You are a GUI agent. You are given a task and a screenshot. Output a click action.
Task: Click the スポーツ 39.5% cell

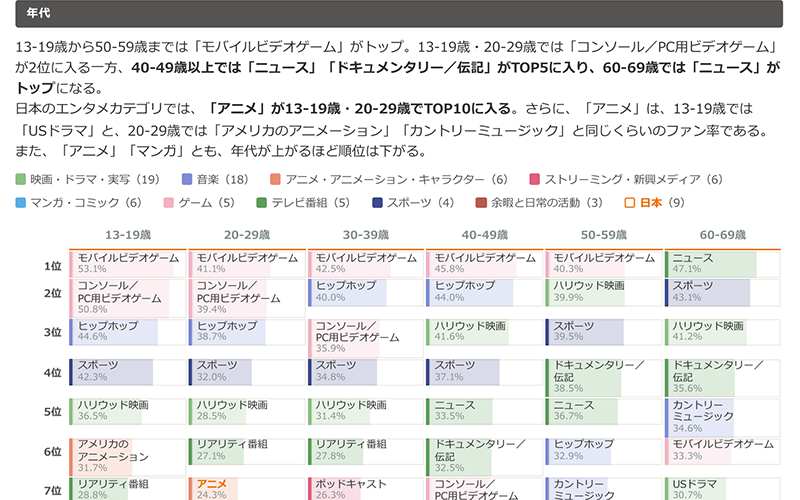point(604,332)
